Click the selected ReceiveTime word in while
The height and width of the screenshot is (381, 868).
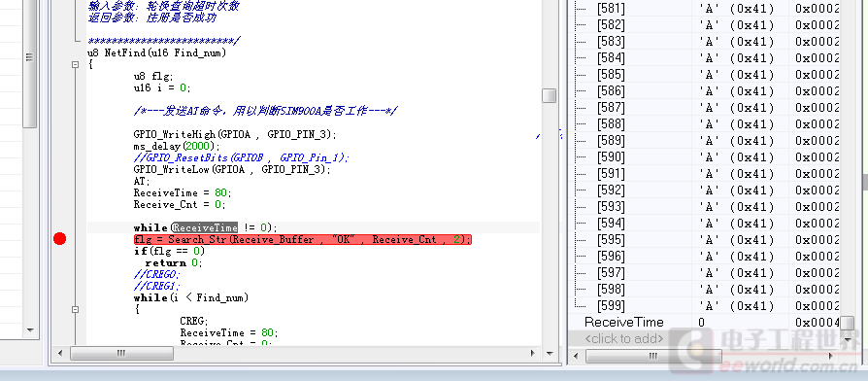tap(206, 227)
